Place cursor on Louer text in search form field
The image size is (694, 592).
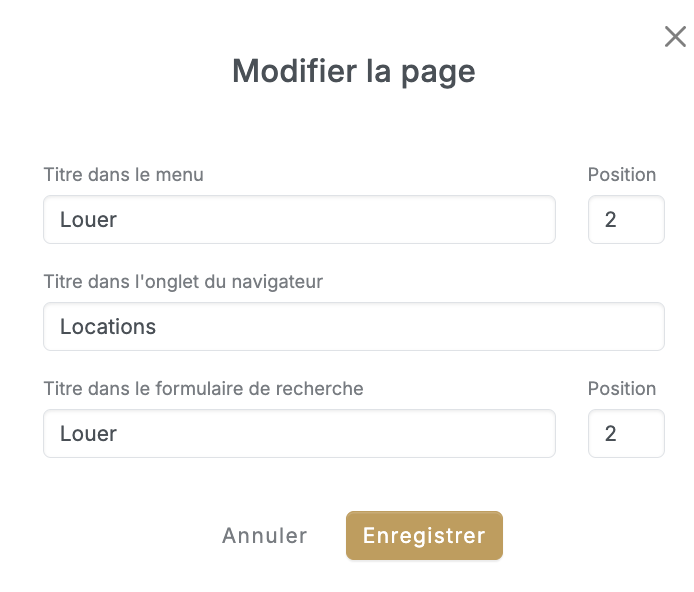tap(88, 434)
